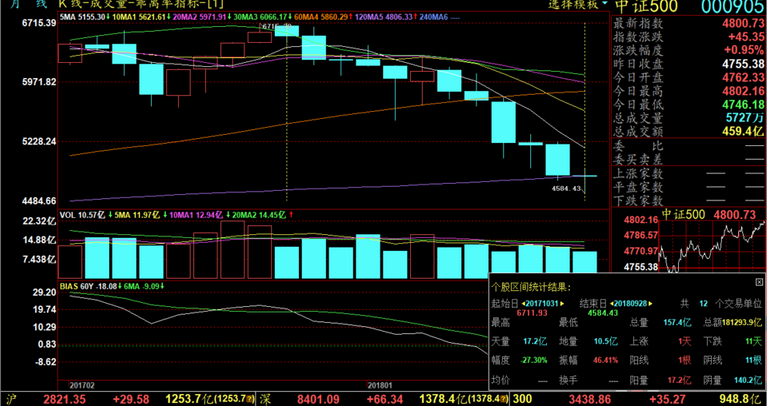
Task: Click the 5228.24 price axis label
Action: (x=39, y=142)
